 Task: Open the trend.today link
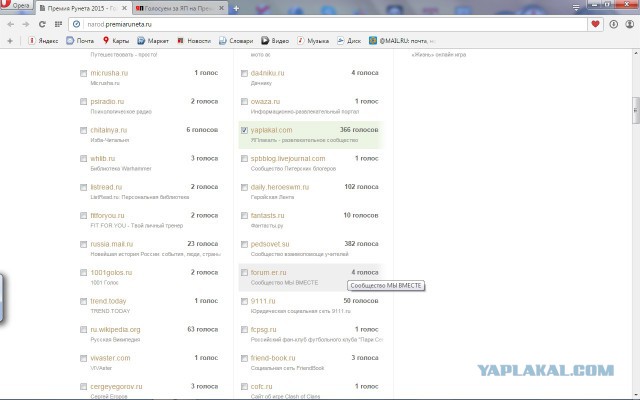(x=108, y=301)
